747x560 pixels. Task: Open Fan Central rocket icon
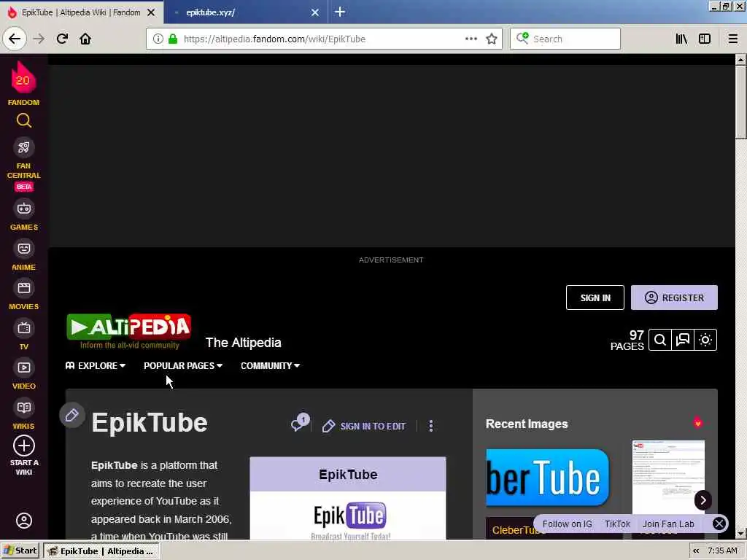coord(24,147)
